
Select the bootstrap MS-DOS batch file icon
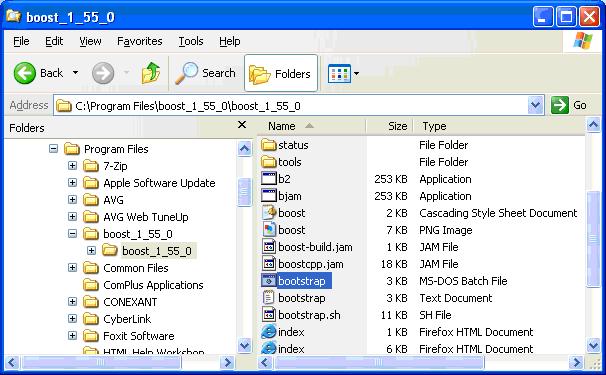(269, 281)
